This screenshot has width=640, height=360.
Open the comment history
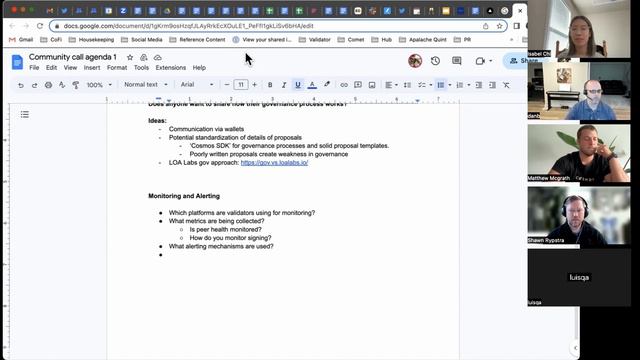pos(457,61)
